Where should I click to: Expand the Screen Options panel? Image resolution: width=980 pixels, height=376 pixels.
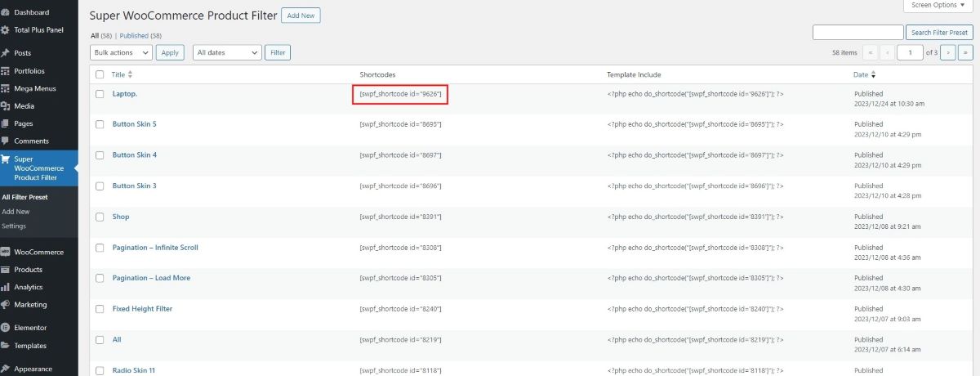[938, 5]
